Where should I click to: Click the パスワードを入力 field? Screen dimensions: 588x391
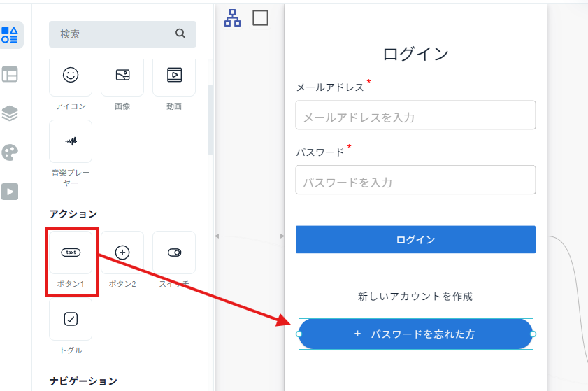(x=415, y=180)
